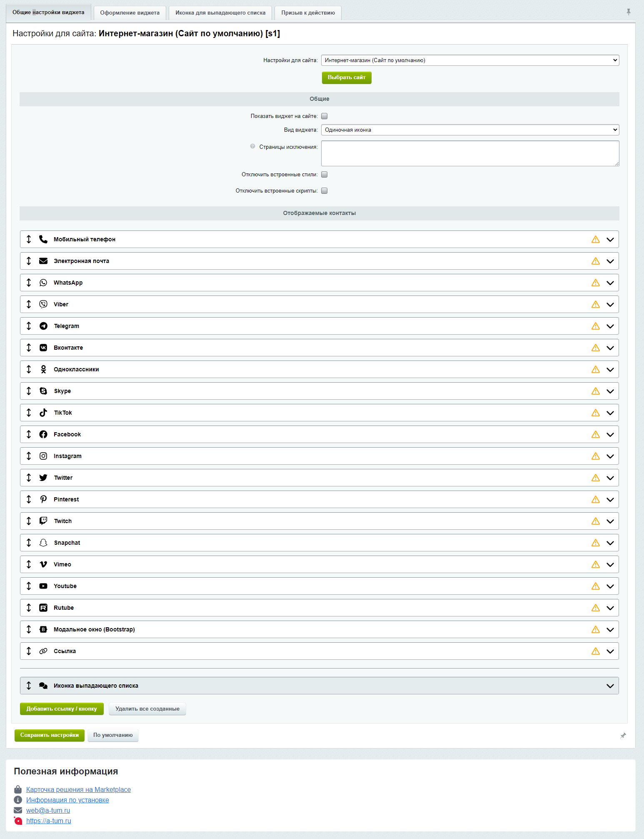Screen dimensions: 644x839
Task: Click the drag handle for Skype row
Action: pyautogui.click(x=29, y=391)
